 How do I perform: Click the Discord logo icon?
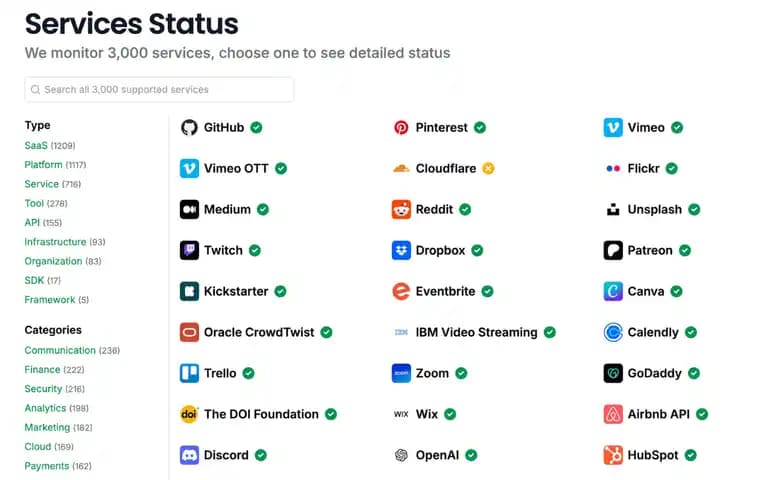pyautogui.click(x=189, y=455)
